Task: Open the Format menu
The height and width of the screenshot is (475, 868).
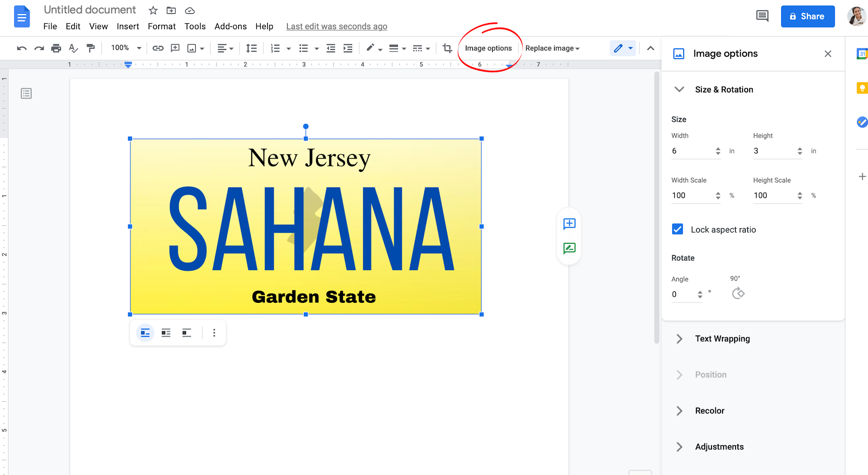Action: tap(161, 26)
